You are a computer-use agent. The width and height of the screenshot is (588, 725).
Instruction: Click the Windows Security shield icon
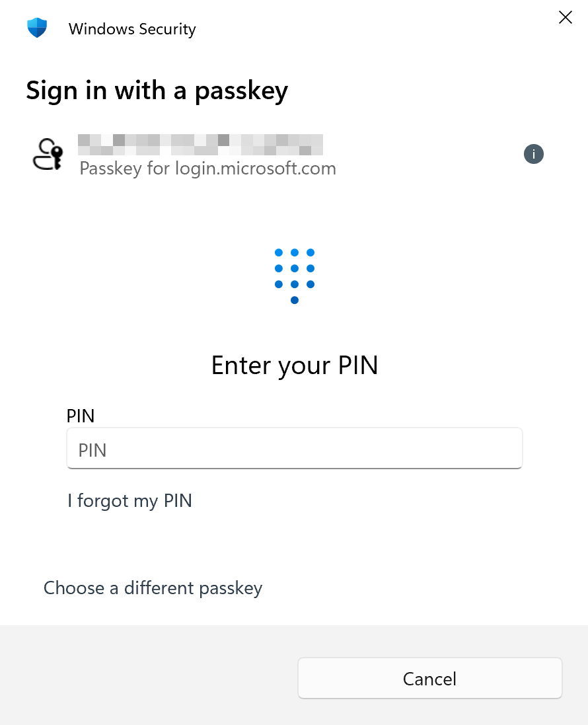[x=37, y=28]
